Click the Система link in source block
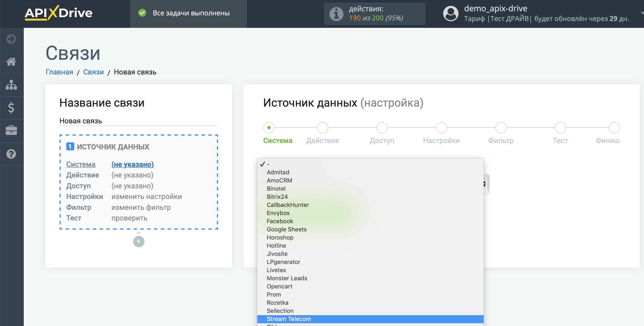The image size is (644, 326). point(81,164)
